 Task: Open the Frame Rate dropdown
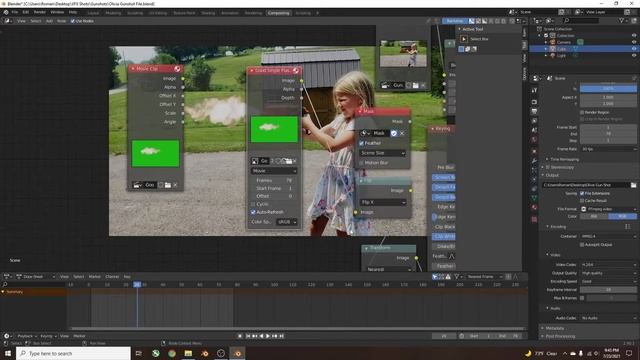coord(608,149)
